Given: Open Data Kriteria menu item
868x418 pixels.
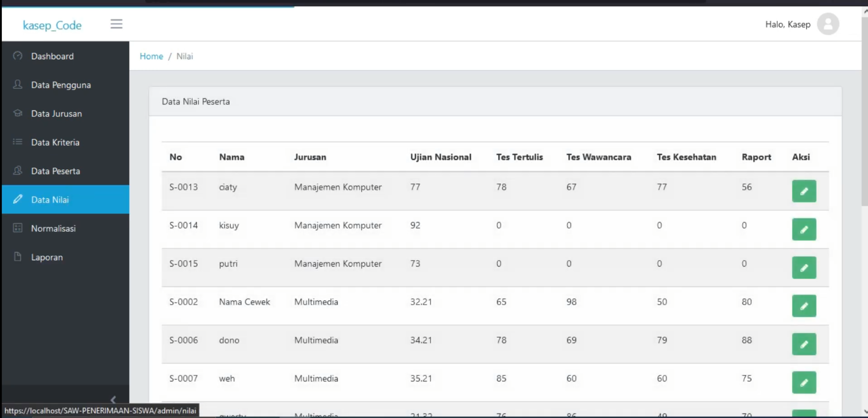Looking at the screenshot, I should pos(66,142).
